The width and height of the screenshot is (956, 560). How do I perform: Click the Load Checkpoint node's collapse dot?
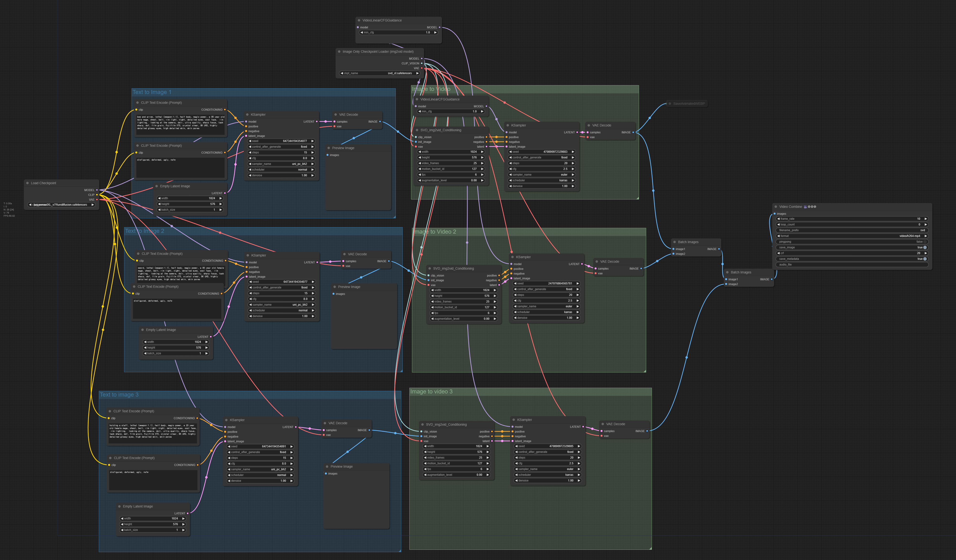pos(27,183)
